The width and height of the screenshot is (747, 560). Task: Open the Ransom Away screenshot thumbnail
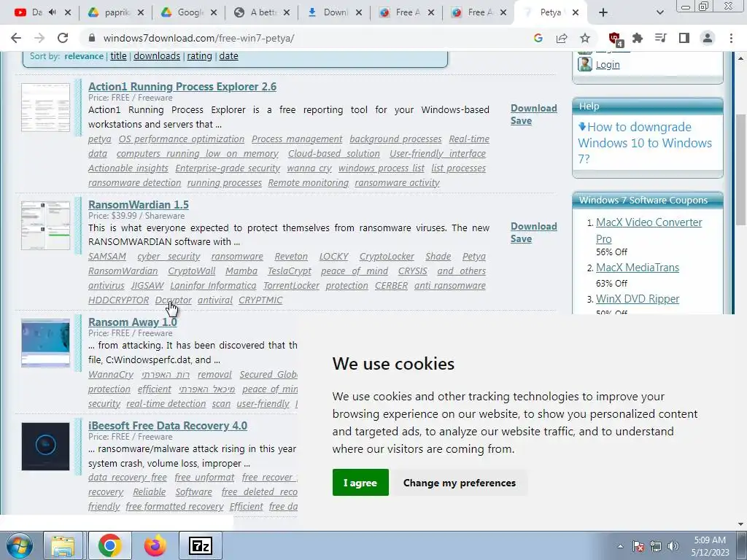tap(46, 343)
